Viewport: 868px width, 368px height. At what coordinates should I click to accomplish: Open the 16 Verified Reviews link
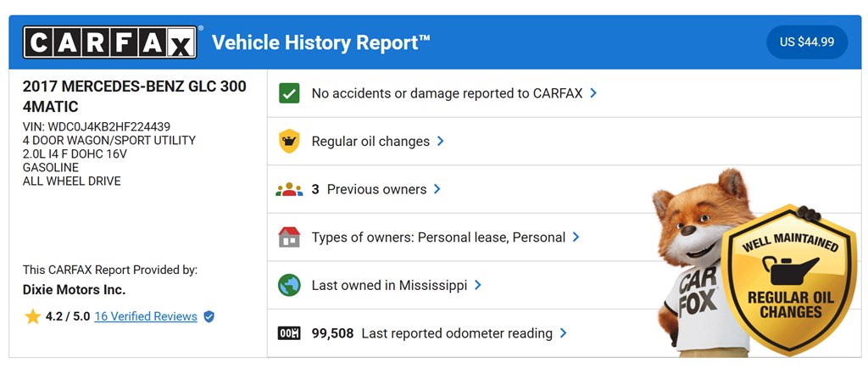[x=146, y=316]
